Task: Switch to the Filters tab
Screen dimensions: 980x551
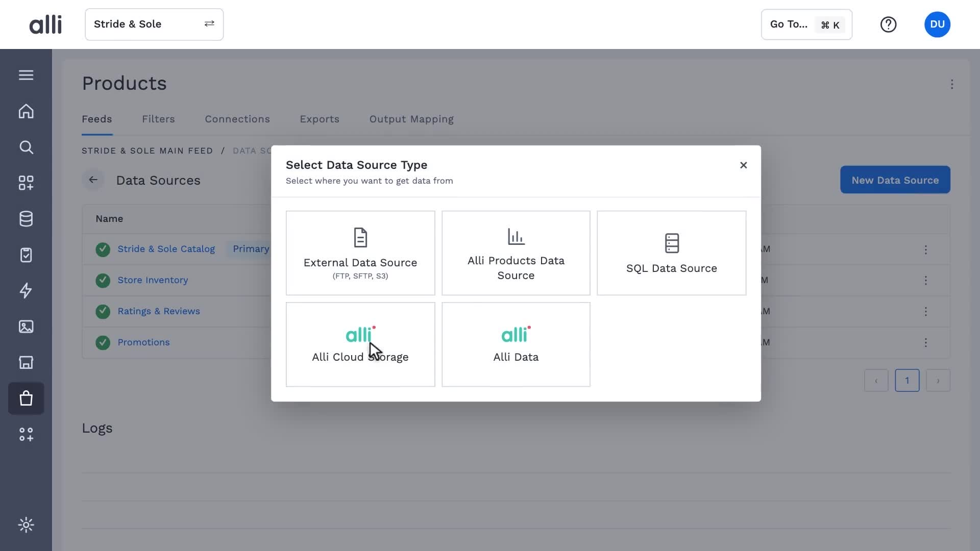Action: (158, 119)
